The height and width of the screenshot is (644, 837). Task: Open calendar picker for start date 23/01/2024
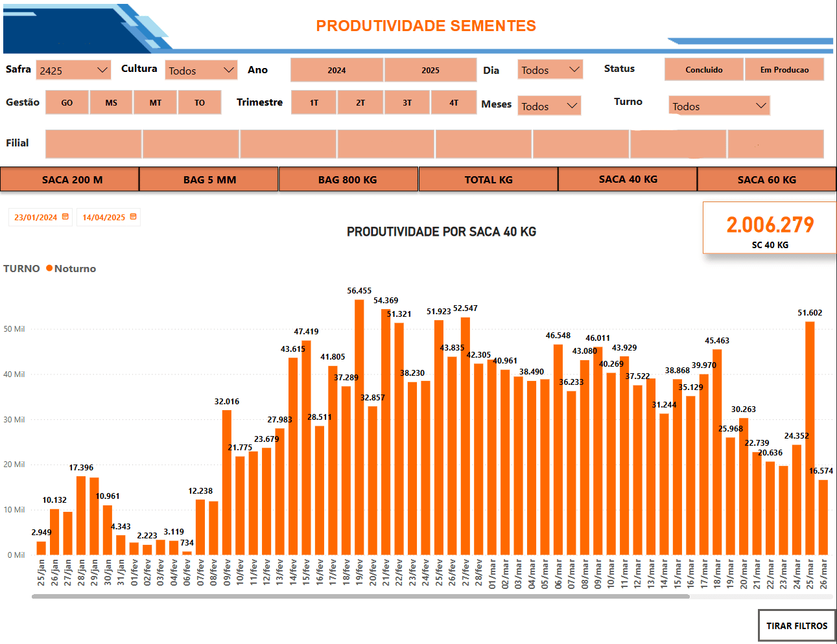click(x=65, y=217)
